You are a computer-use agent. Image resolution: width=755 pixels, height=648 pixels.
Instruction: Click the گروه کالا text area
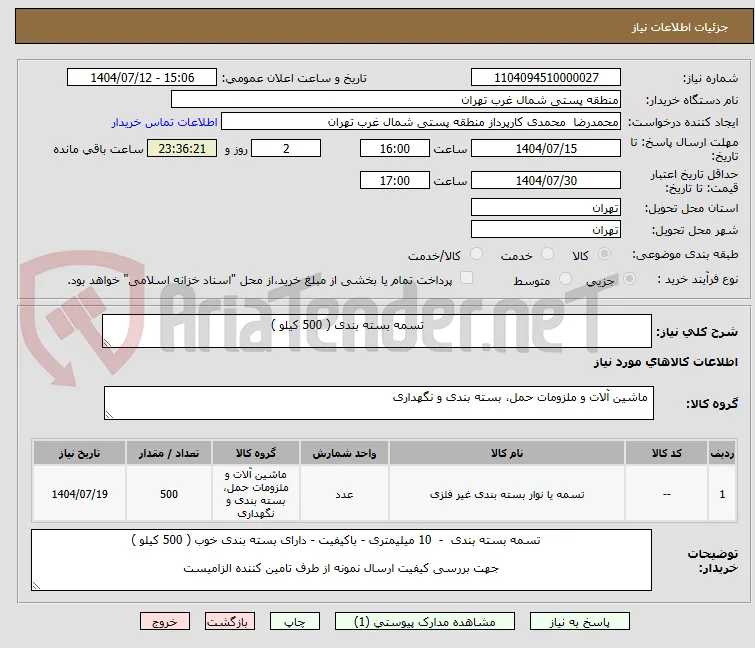point(379,403)
